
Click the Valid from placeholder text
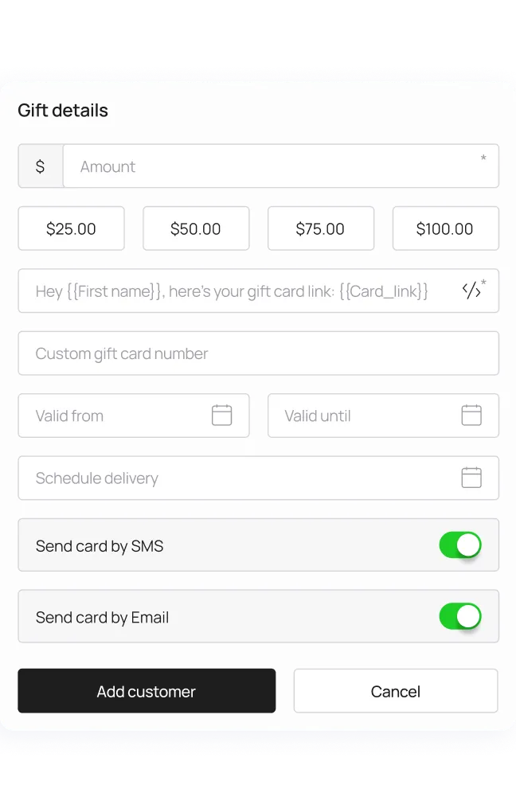pos(69,416)
